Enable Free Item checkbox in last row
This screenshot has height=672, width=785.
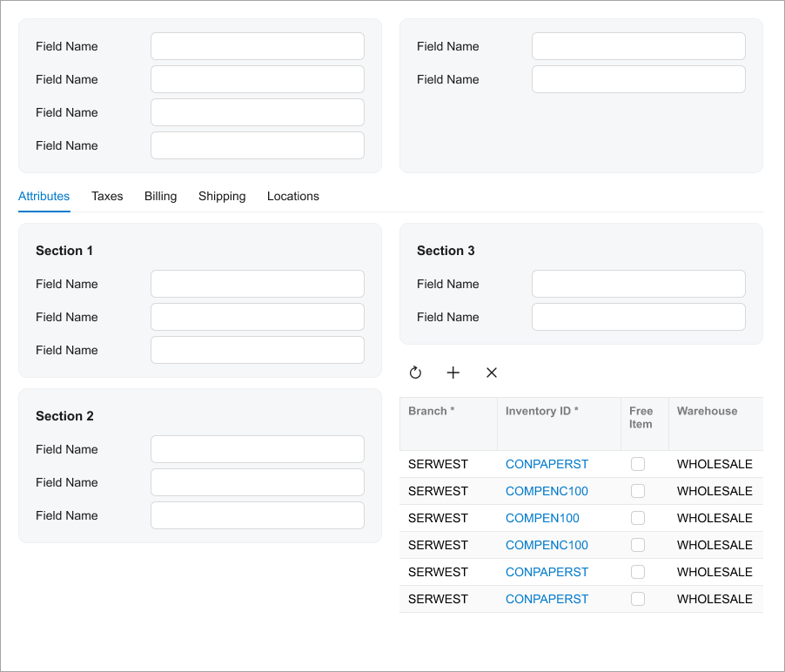(x=638, y=599)
